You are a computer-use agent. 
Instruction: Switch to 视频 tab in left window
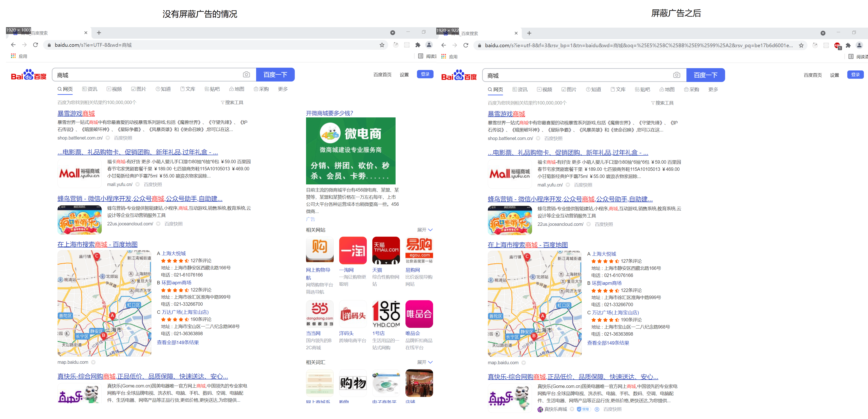(x=114, y=89)
